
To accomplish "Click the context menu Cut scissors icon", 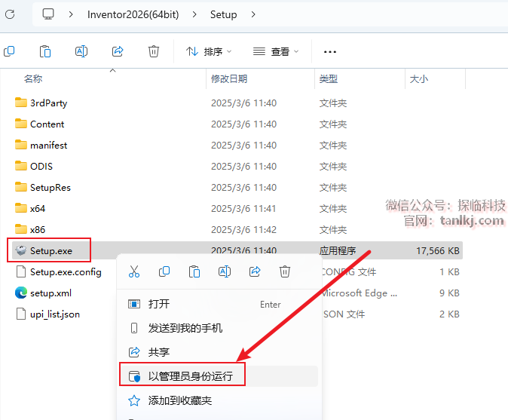I will [x=134, y=271].
